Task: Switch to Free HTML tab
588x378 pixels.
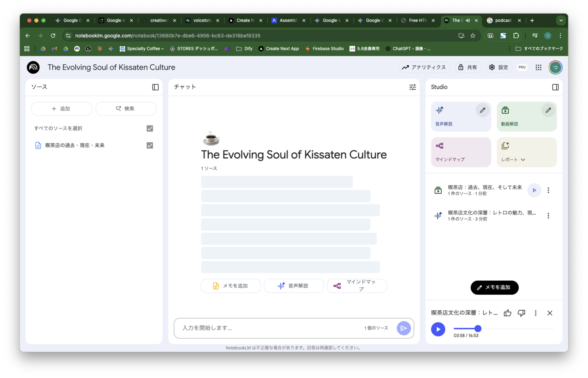Action: tap(418, 20)
